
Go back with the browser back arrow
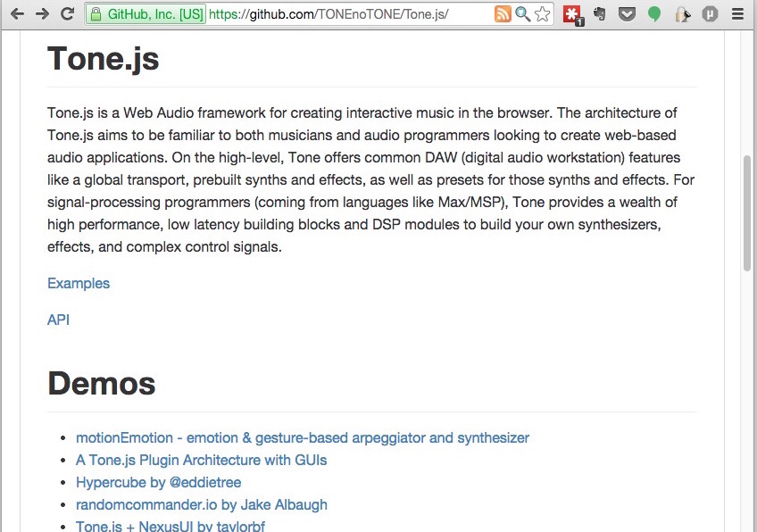pyautogui.click(x=17, y=14)
